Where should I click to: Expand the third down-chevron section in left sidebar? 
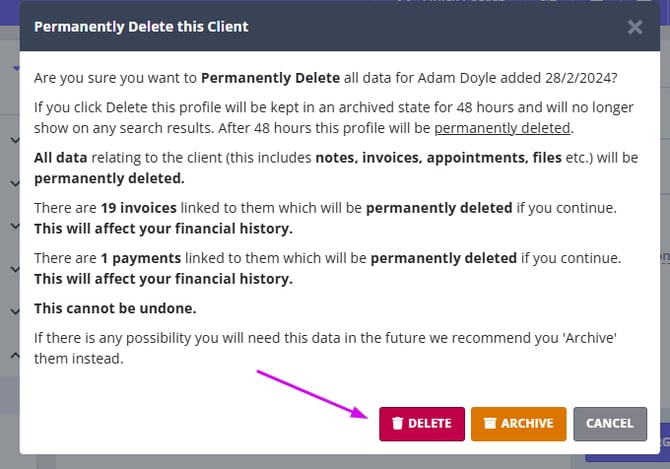[14, 226]
